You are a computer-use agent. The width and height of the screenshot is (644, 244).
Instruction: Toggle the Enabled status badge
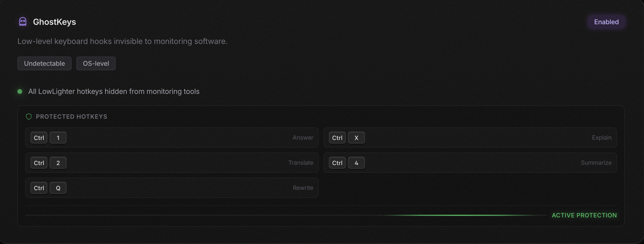[x=606, y=22]
